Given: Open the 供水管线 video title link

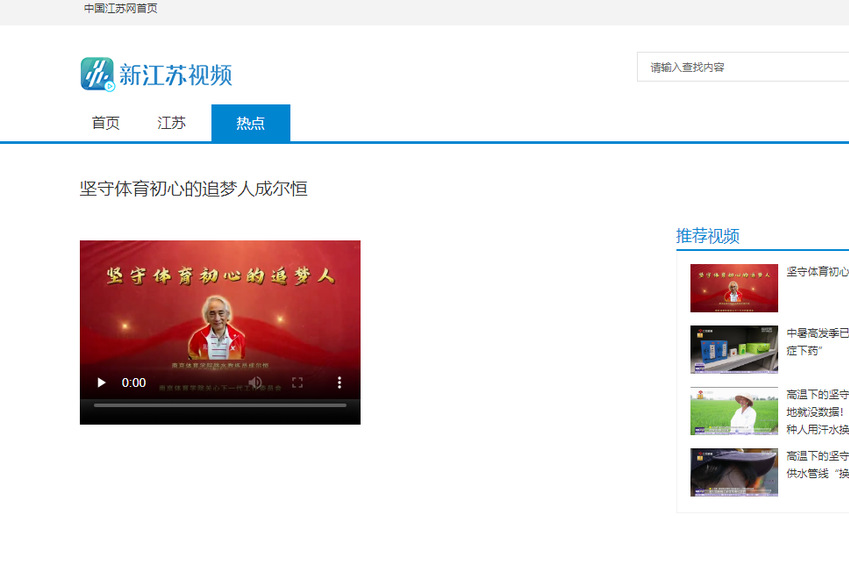Looking at the screenshot, I should click(x=817, y=472).
